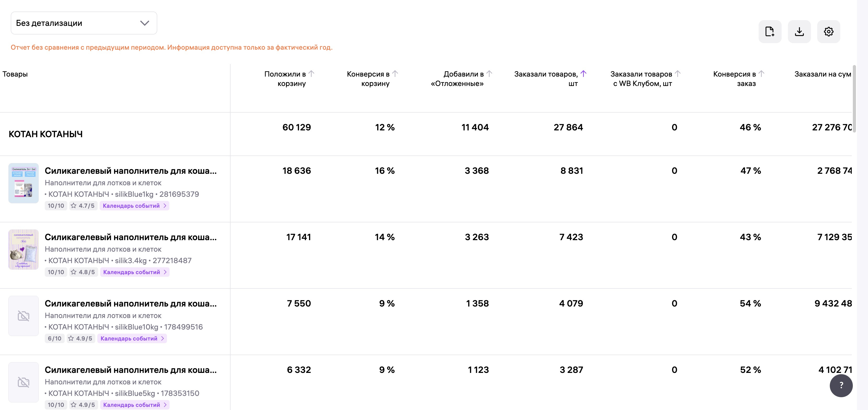868x410 pixels.
Task: Open table settings via the gear icon
Action: click(x=828, y=32)
